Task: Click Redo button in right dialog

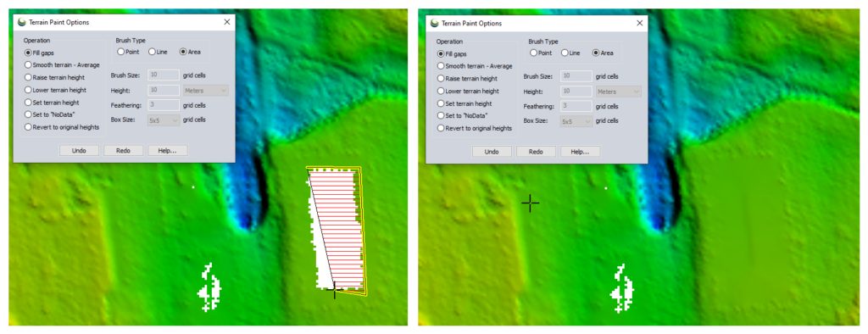Action: (x=536, y=151)
